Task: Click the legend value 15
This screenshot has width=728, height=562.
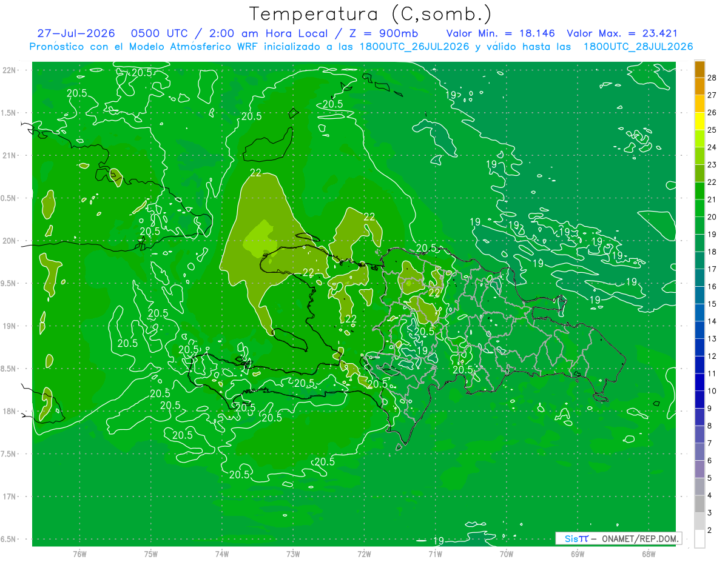Action: click(x=712, y=304)
